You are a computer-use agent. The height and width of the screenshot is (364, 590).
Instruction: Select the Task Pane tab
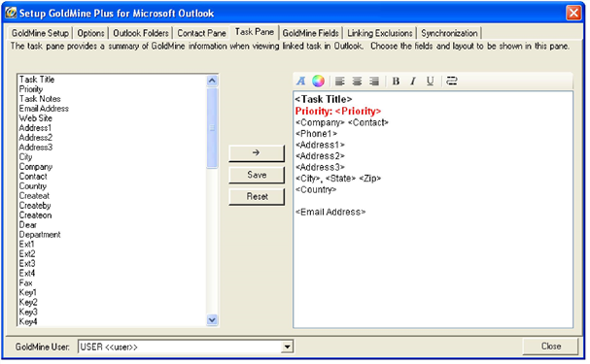[255, 32]
